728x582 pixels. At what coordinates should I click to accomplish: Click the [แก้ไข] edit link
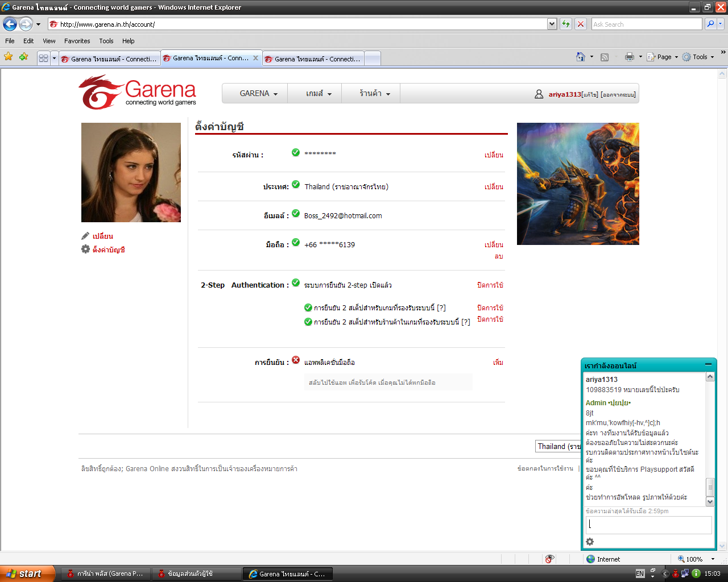pyautogui.click(x=590, y=94)
